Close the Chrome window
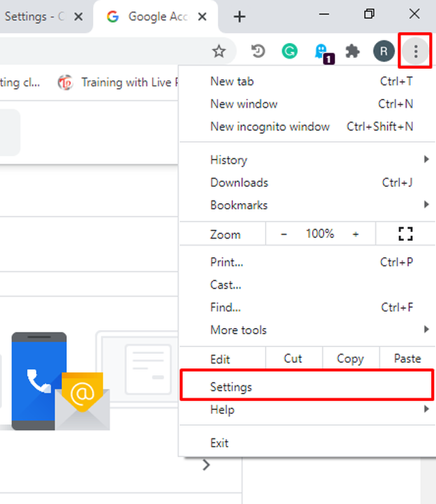 (x=414, y=14)
